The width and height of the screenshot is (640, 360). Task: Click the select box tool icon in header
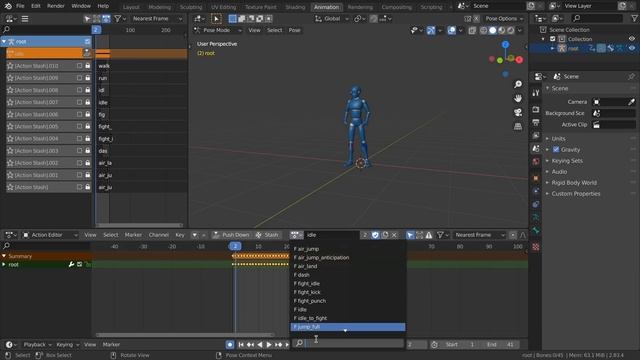pos(216,19)
